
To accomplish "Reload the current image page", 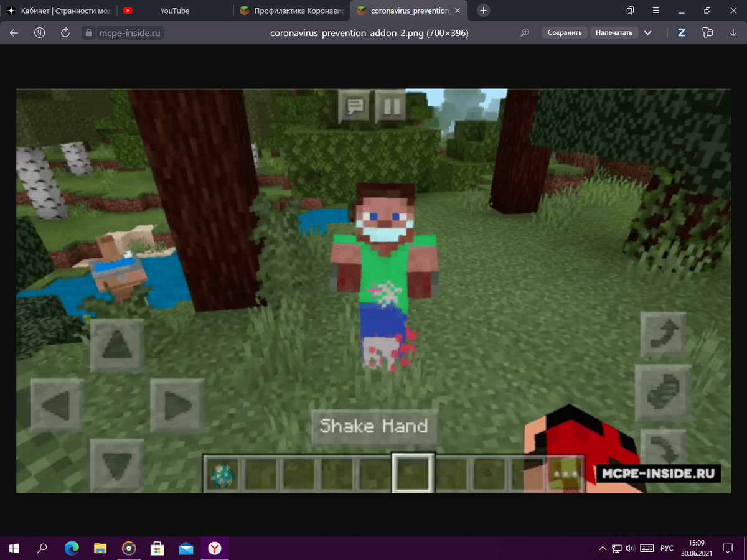I will (x=65, y=33).
